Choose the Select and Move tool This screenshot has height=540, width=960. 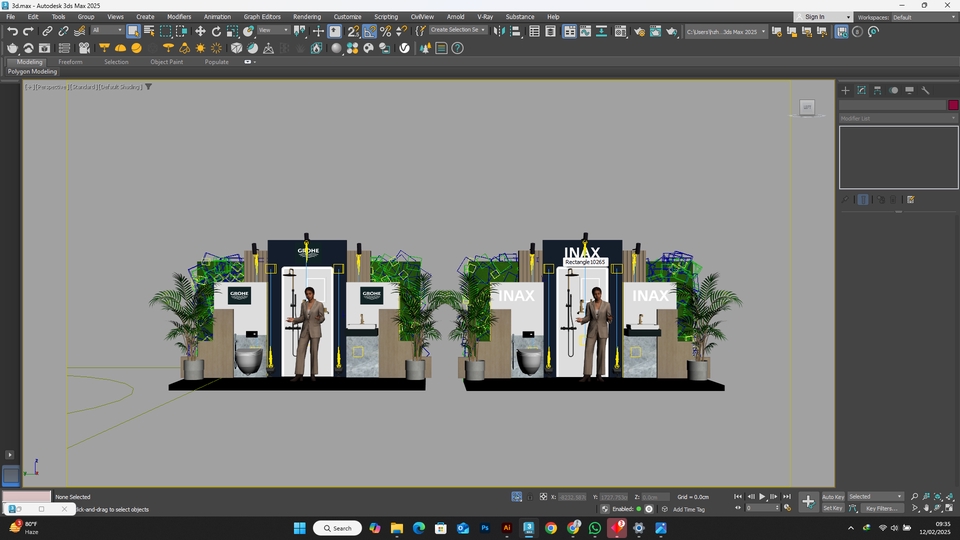pos(200,31)
